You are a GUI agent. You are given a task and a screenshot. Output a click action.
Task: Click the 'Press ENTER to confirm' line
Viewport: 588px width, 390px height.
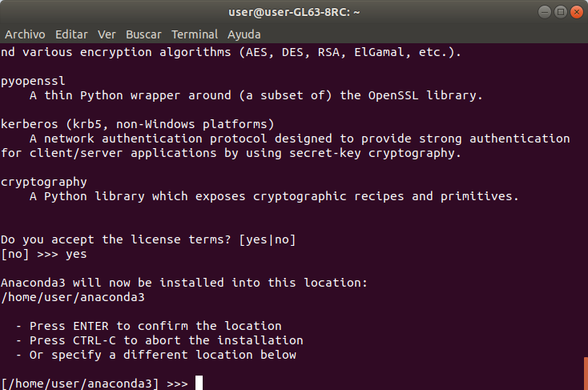pyautogui.click(x=149, y=326)
